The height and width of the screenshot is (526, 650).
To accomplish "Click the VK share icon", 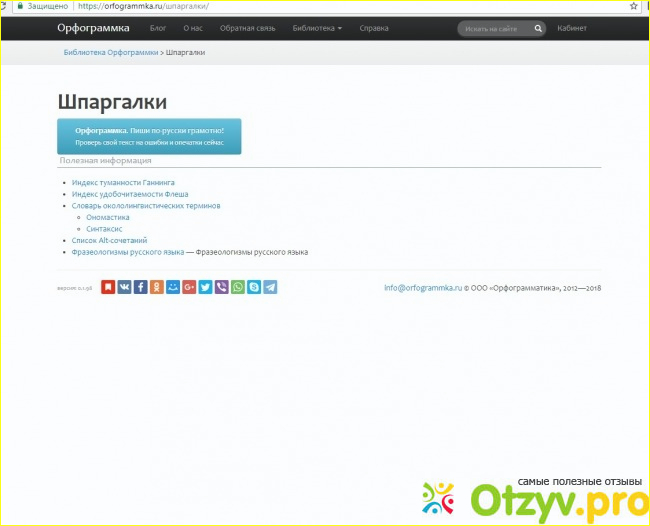I will (x=124, y=287).
